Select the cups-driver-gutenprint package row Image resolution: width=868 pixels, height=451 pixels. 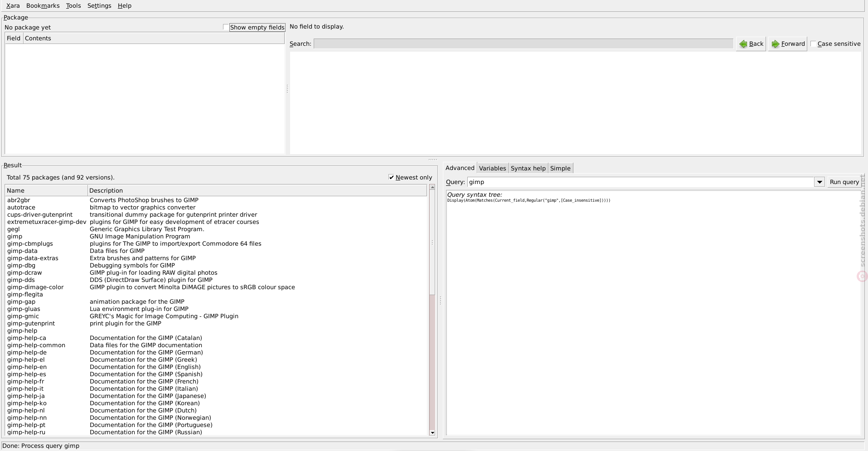(216, 214)
